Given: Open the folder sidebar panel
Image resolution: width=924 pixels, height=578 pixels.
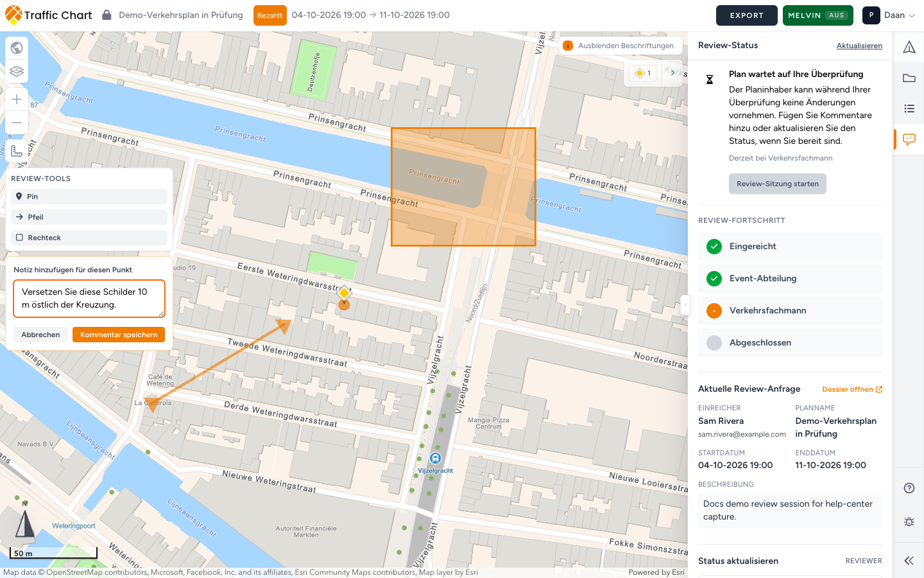Looking at the screenshot, I should pyautogui.click(x=909, y=78).
